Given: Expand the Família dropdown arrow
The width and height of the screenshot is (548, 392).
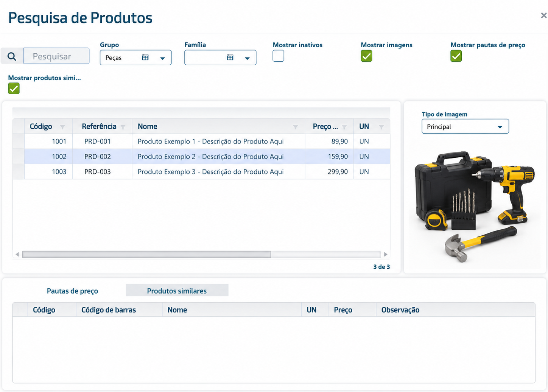Looking at the screenshot, I should point(247,58).
